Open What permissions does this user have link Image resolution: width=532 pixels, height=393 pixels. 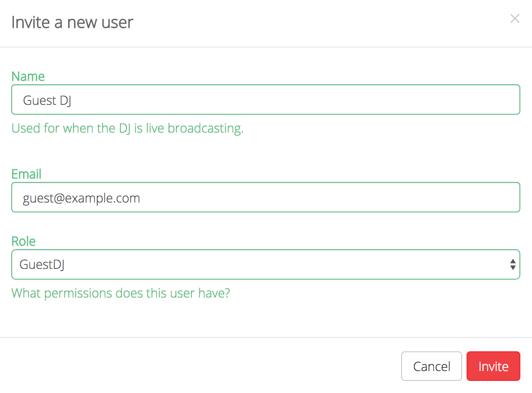121,293
